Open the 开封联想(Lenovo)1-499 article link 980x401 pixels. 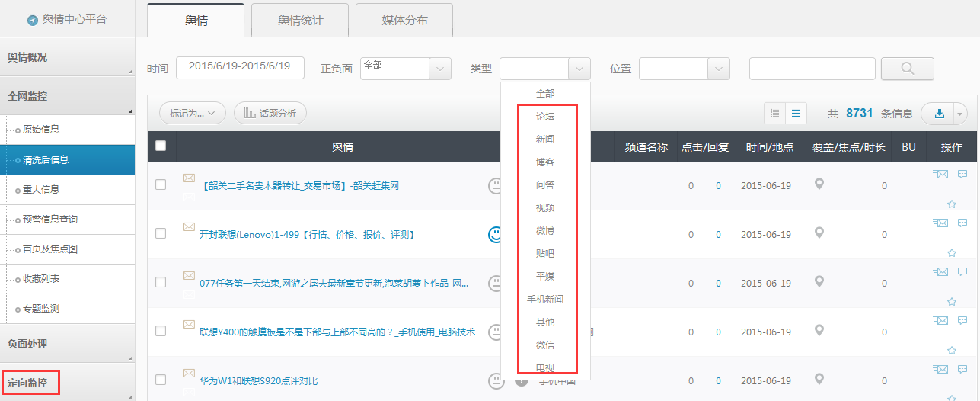point(306,235)
